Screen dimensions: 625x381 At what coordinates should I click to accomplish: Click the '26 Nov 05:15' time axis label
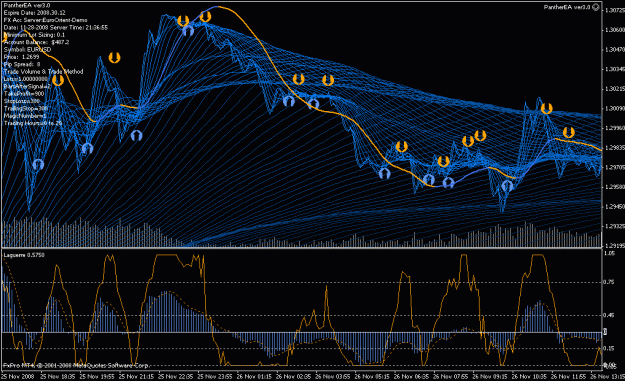pos(372,377)
